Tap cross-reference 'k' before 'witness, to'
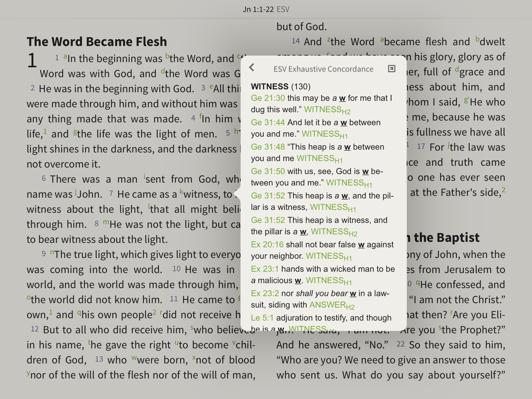The width and height of the screenshot is (532, 399). tap(182, 191)
